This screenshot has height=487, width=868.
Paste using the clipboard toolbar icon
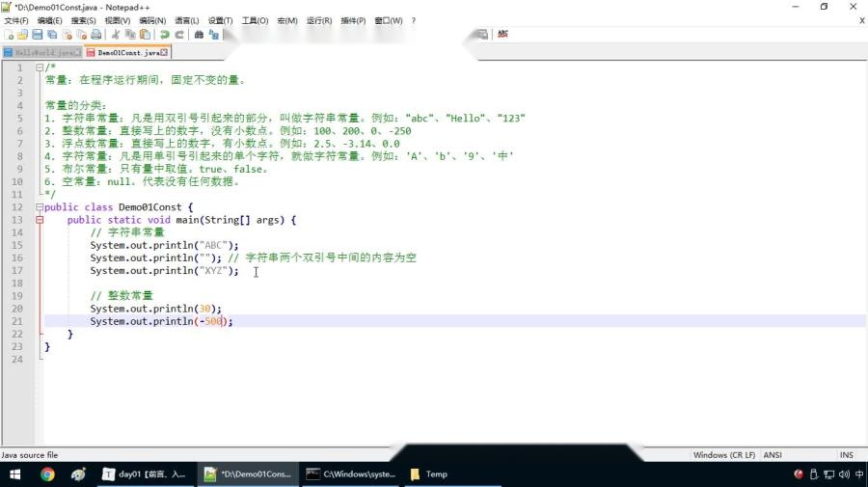click(x=145, y=35)
